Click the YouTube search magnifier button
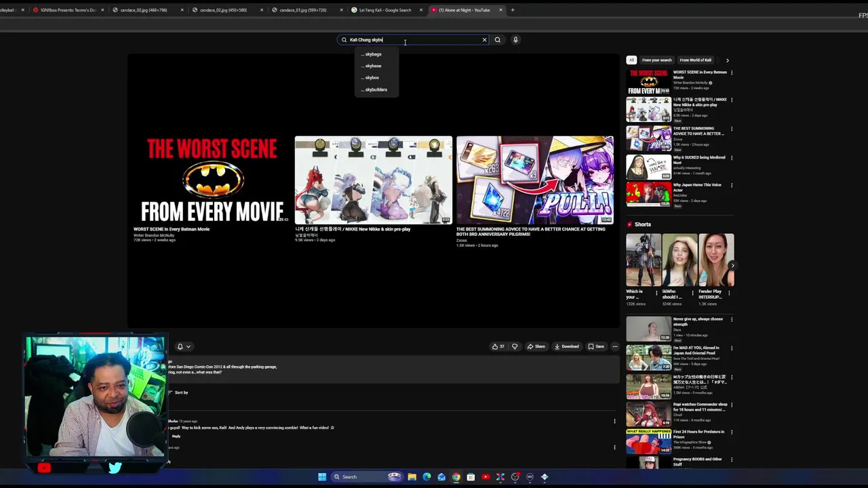Image resolution: width=868 pixels, height=488 pixels. click(497, 40)
